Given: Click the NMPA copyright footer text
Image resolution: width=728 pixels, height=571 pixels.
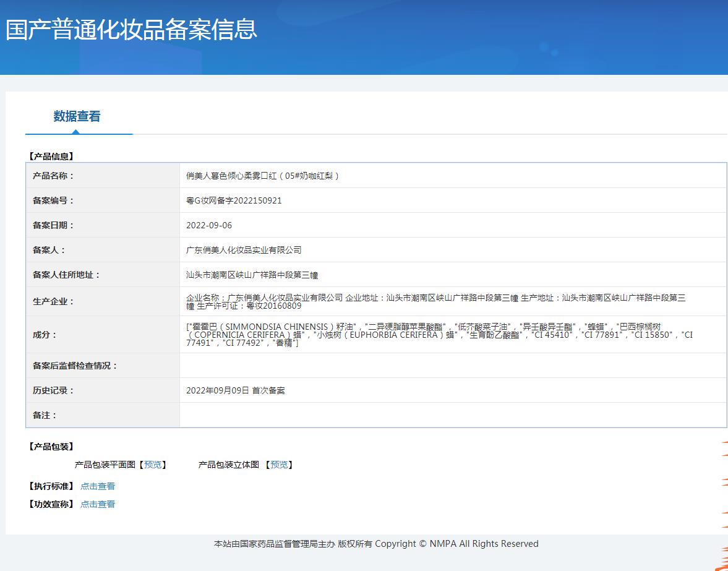Looking at the screenshot, I should tap(376, 544).
